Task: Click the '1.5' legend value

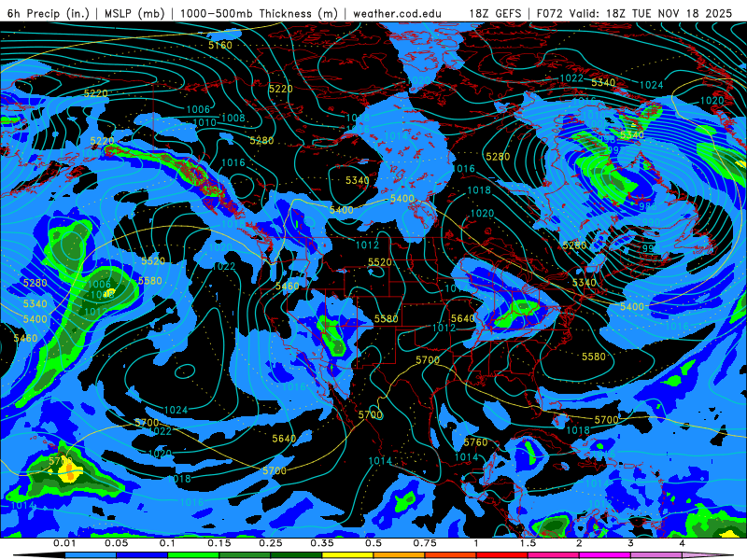Action: [528, 543]
